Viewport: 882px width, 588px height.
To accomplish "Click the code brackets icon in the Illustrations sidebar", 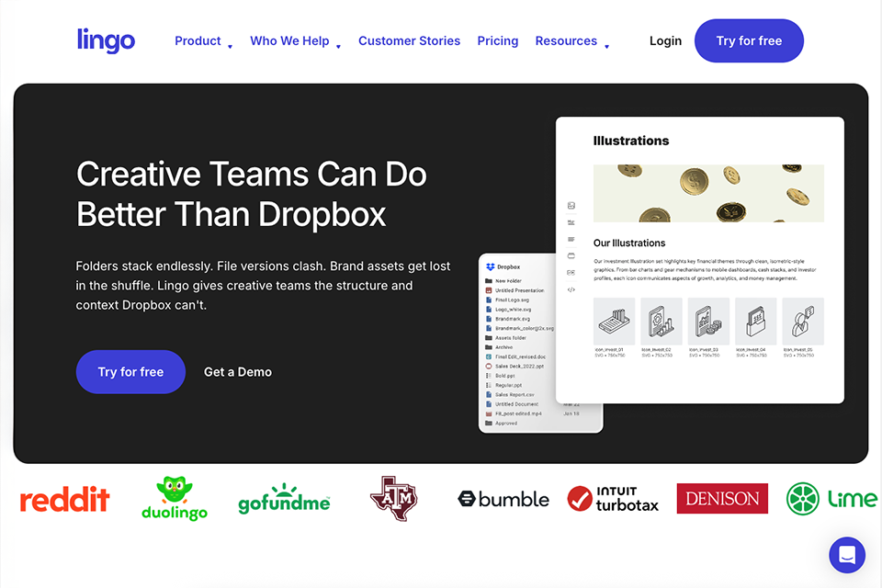I will 571,289.
